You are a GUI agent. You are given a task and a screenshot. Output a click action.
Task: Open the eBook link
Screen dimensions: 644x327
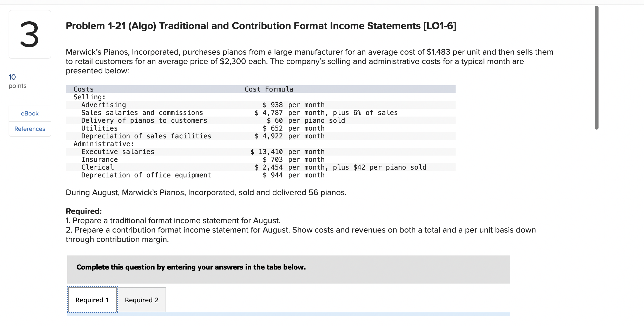coord(30,114)
